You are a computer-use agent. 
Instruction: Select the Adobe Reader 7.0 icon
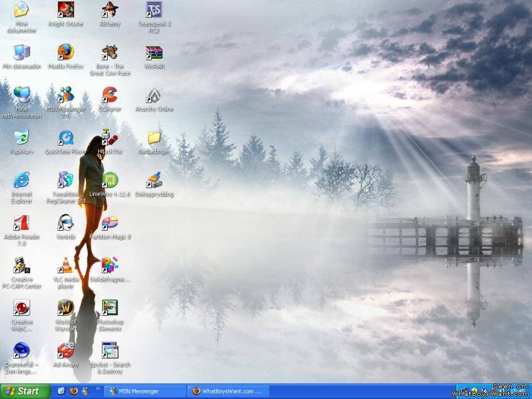(x=21, y=223)
